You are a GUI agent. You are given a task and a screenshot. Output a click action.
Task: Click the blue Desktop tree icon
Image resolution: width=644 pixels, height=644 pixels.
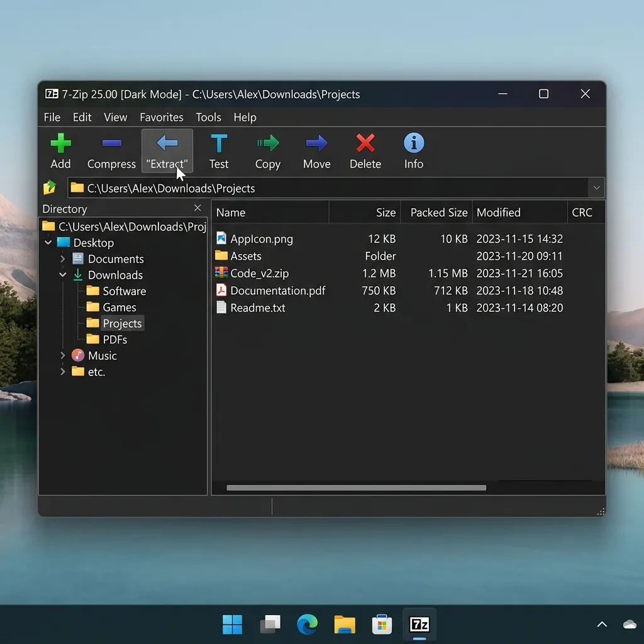[x=64, y=242]
